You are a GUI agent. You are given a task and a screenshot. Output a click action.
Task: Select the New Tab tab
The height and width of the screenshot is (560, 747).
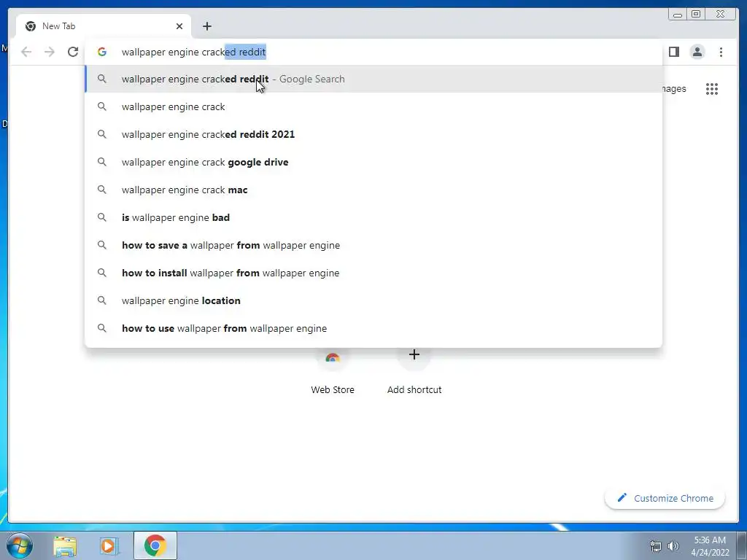(x=104, y=26)
